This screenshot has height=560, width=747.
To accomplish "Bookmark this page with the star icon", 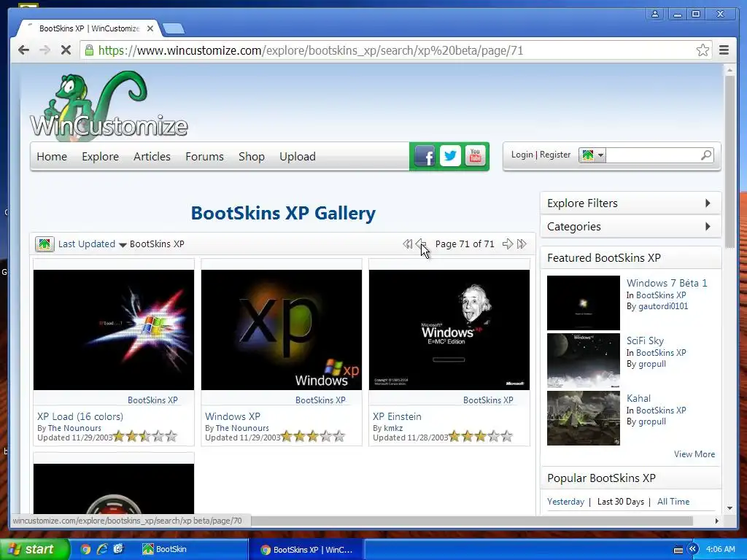I will pyautogui.click(x=703, y=50).
